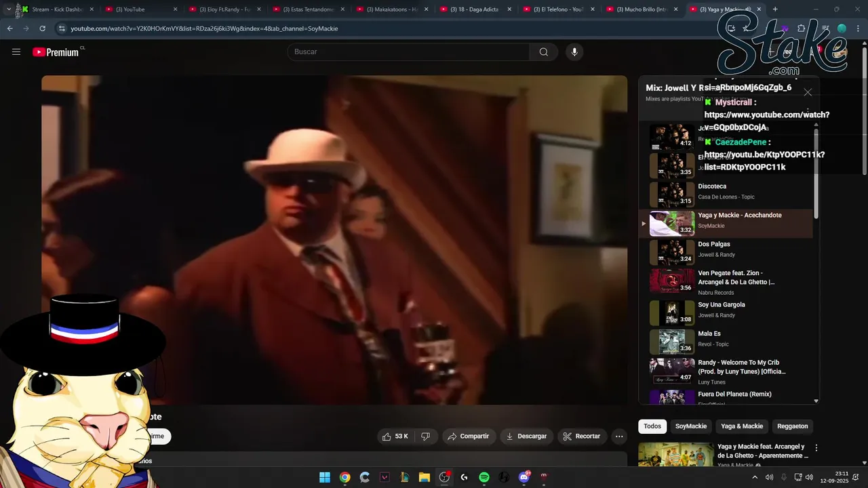Go back with browser back arrow
The image size is (868, 488).
tap(9, 28)
